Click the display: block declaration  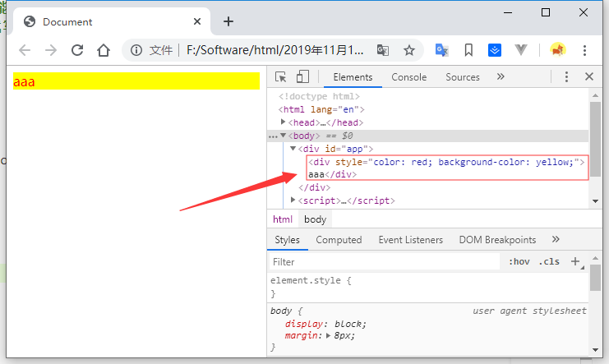(325, 324)
